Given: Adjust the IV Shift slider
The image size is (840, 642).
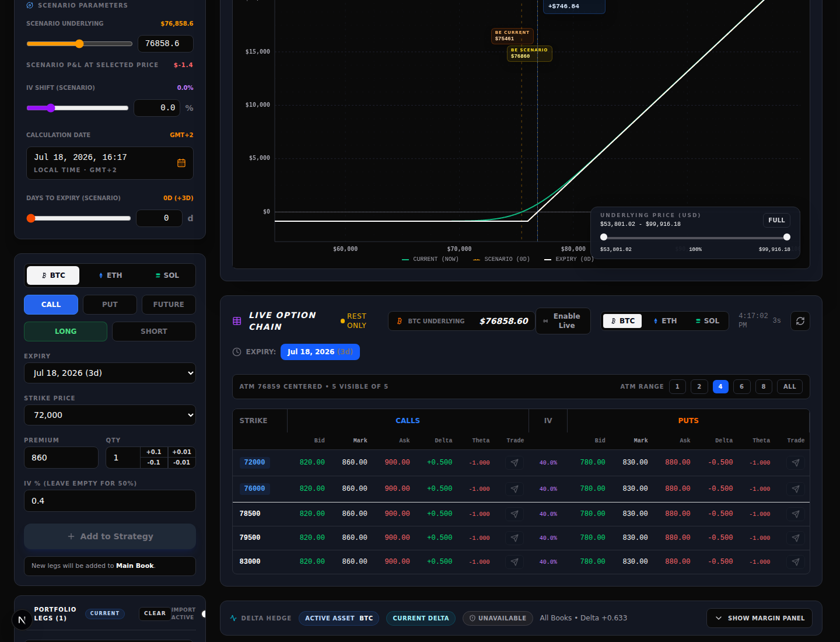Looking at the screenshot, I should 77,108.
